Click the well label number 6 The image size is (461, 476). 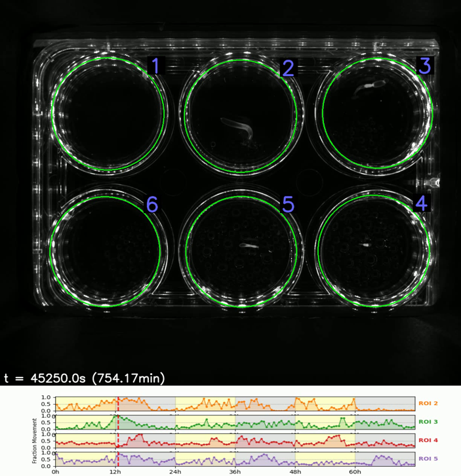pos(152,204)
